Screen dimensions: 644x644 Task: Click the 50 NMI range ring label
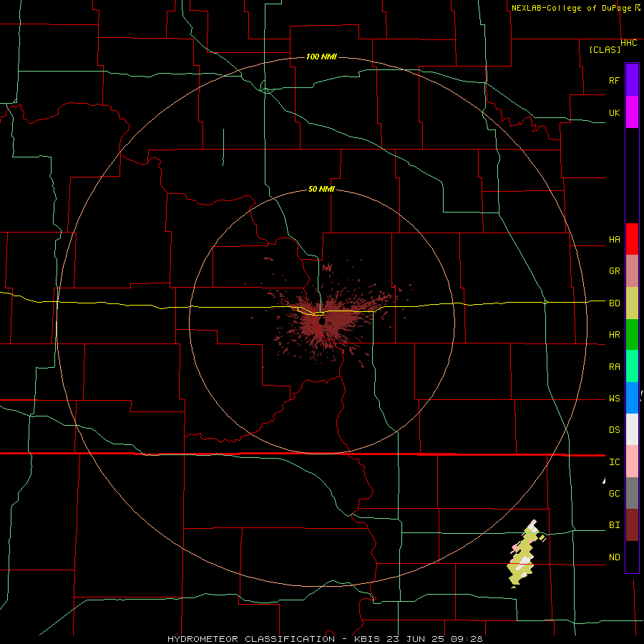point(321,189)
